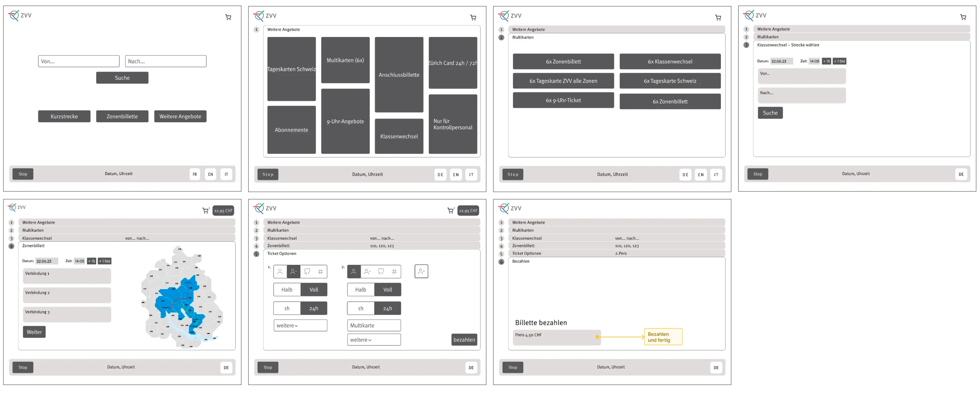
Task: Expand the weitere dropdown below Multikarte
Action: point(374,340)
